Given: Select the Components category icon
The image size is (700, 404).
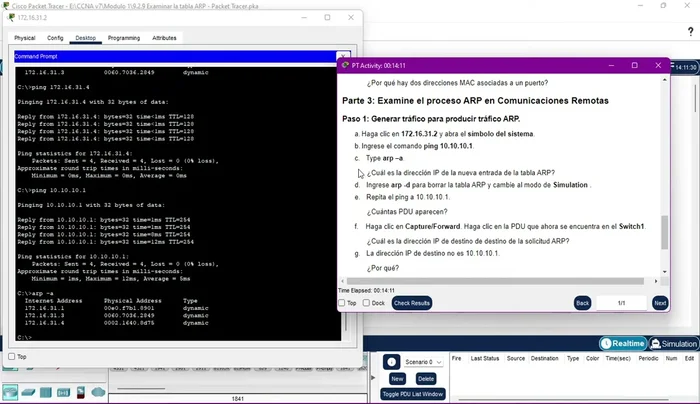Looking at the screenshot, I should coord(46,392).
